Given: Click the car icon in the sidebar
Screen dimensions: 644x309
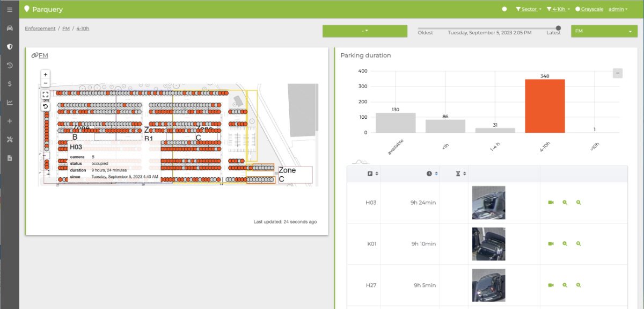Looking at the screenshot, I should [x=9, y=28].
